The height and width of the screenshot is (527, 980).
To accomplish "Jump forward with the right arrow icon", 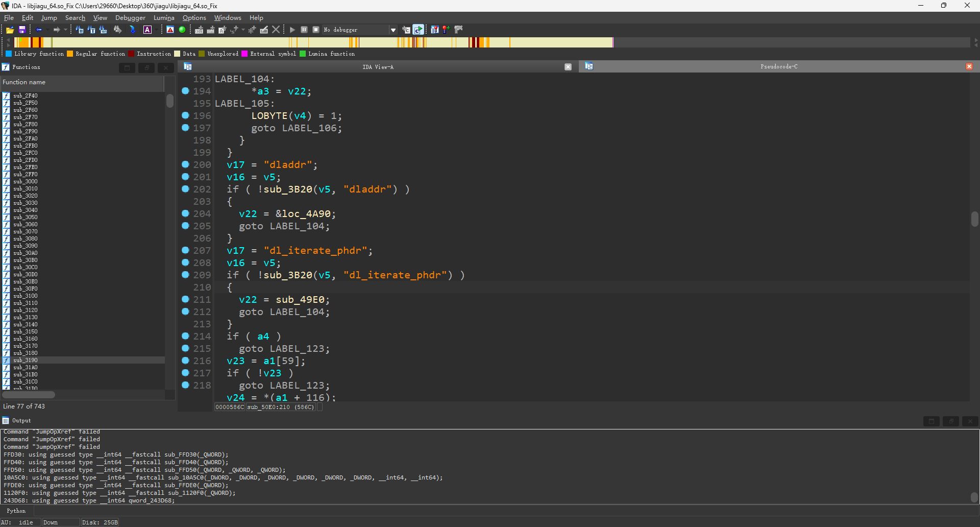I will pos(57,30).
